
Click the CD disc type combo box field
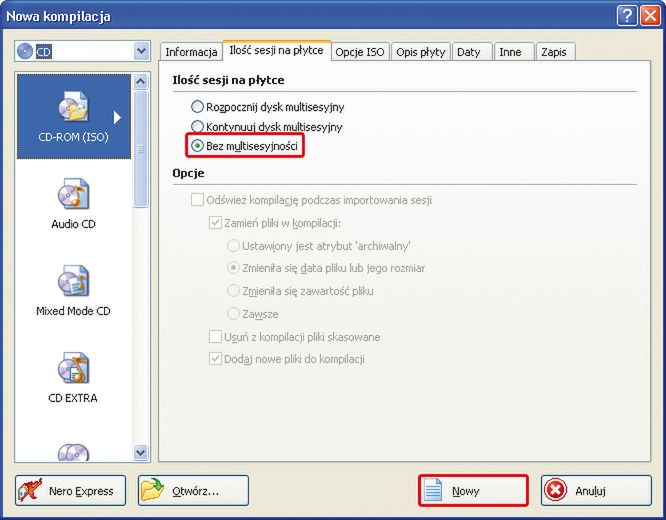coord(82,52)
